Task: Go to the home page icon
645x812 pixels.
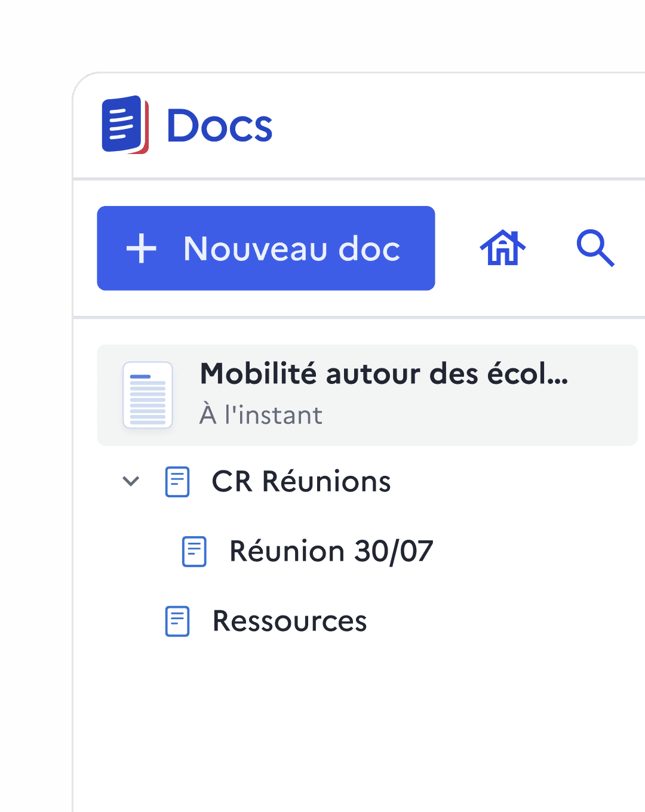Action: (503, 248)
